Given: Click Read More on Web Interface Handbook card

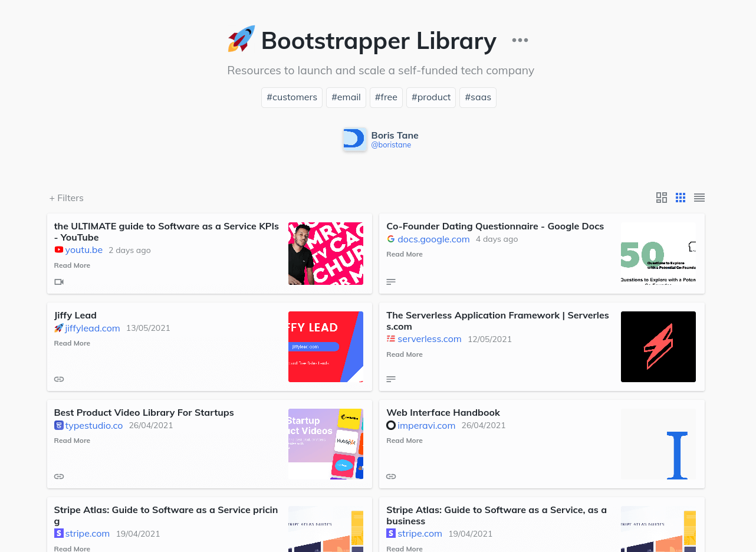Looking at the screenshot, I should click(x=405, y=441).
